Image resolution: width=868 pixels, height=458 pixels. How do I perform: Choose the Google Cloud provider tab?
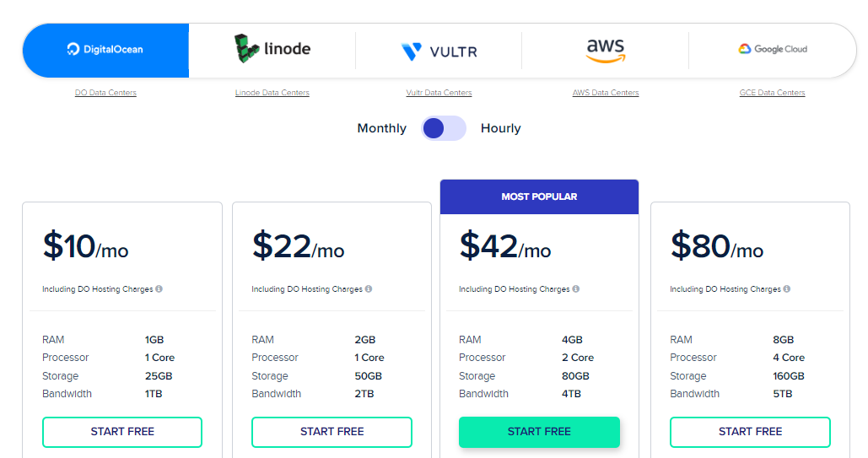click(773, 50)
